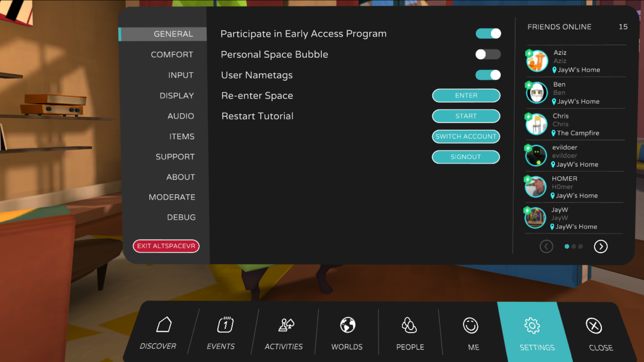Open the Activities icon
The height and width of the screenshot is (362, 644).
286,325
